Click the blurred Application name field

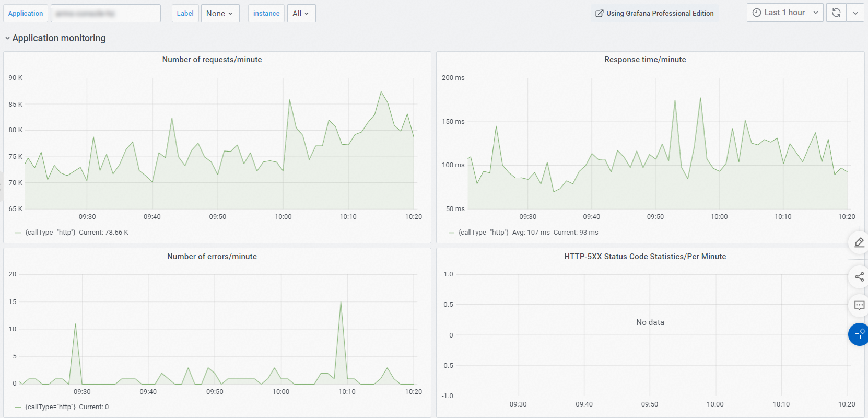[105, 14]
